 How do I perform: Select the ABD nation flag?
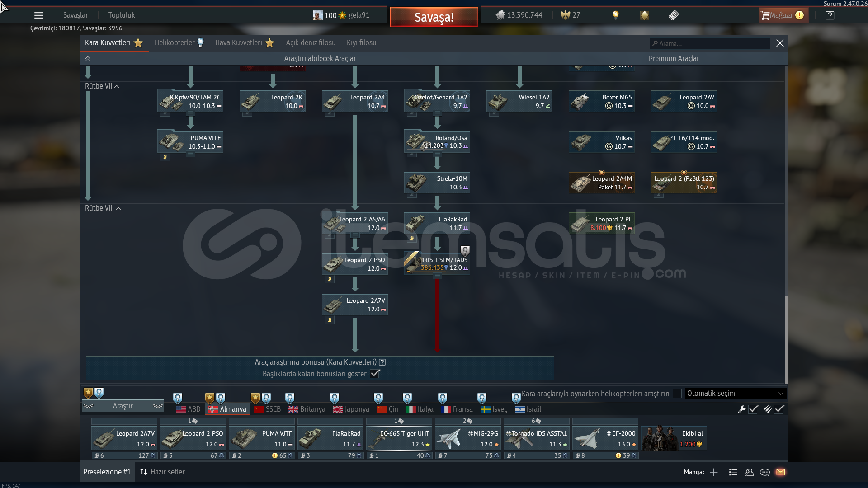click(189, 409)
